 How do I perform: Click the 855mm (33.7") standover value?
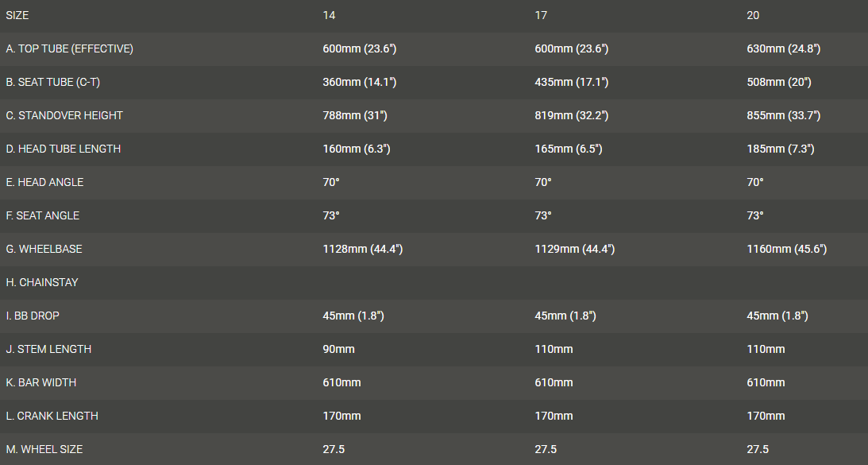[783, 116]
